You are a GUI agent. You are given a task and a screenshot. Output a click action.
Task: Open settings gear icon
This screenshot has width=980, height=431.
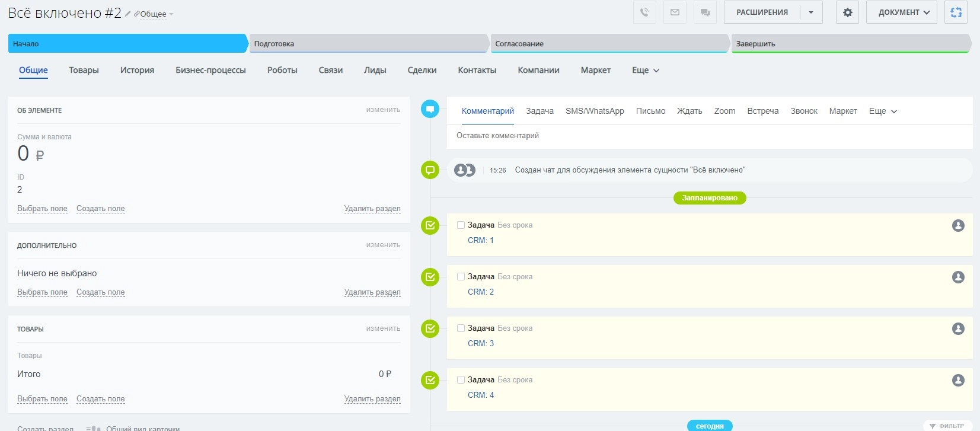click(847, 12)
